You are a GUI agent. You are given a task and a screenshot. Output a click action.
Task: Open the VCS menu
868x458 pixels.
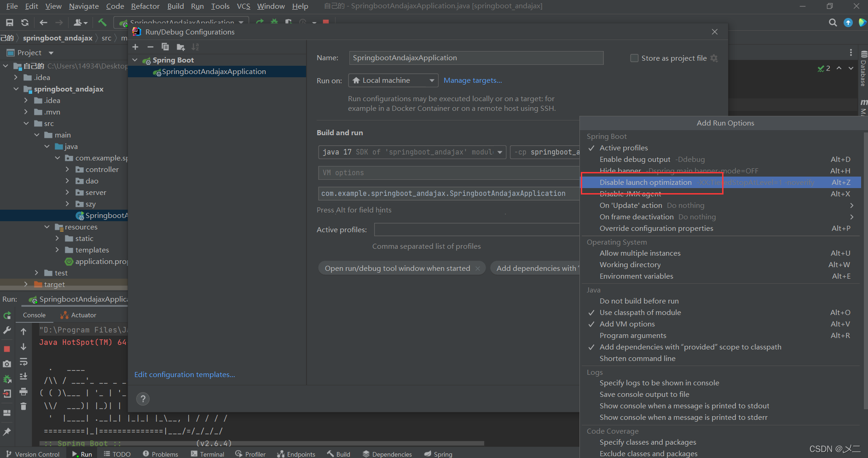pos(243,6)
